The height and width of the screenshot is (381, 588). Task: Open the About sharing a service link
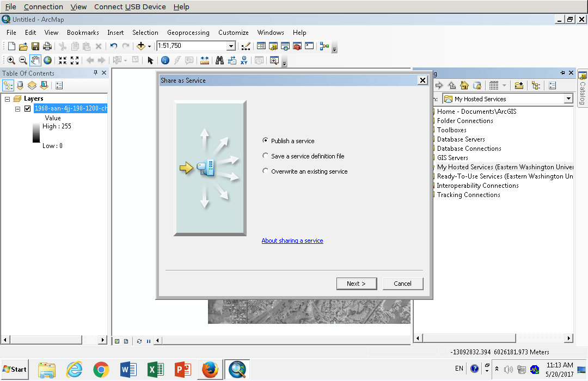point(292,240)
